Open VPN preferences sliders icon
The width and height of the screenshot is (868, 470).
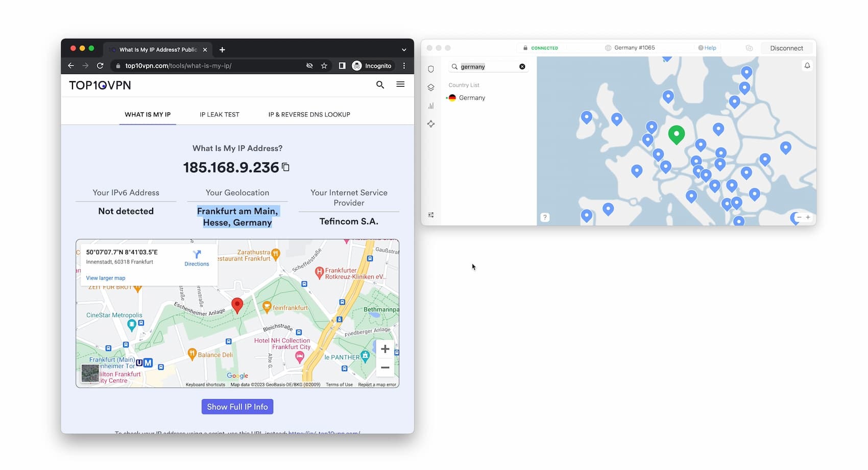(x=431, y=215)
